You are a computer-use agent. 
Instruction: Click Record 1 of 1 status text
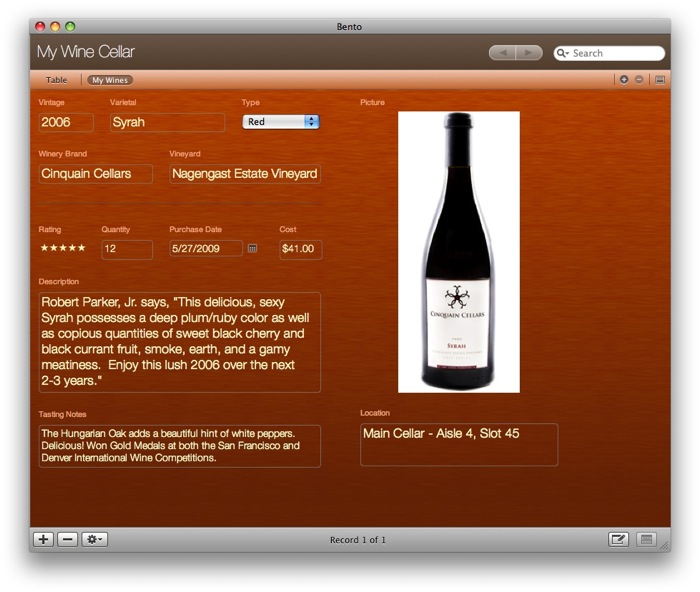[358, 540]
